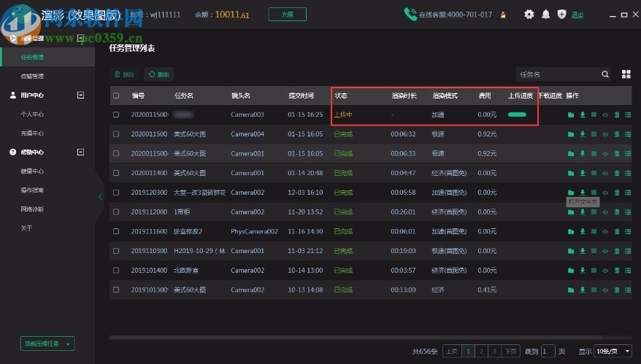Toggle the select-all checkbox in table header
The image size is (641, 364).
(x=116, y=96)
